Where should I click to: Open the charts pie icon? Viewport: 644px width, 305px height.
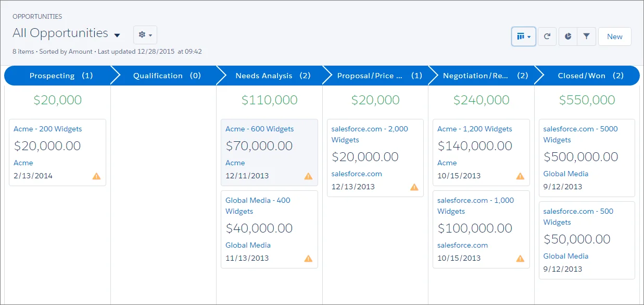(568, 36)
